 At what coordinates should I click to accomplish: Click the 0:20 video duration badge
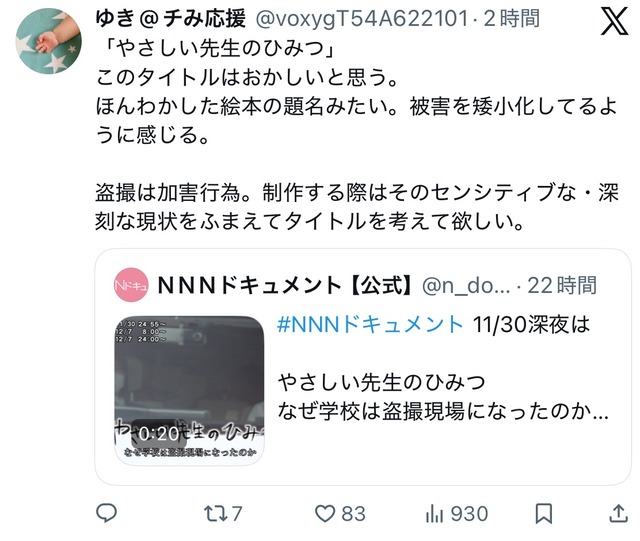pos(159,434)
